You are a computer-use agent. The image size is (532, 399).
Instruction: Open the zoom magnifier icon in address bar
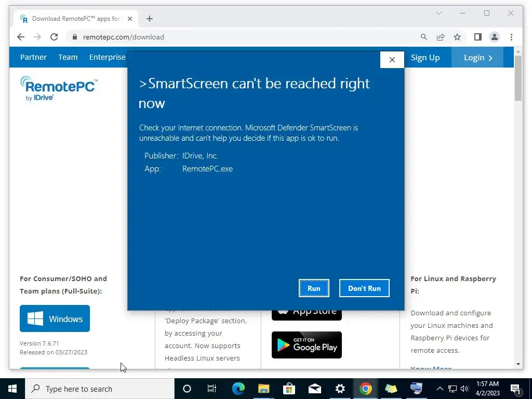pos(424,37)
